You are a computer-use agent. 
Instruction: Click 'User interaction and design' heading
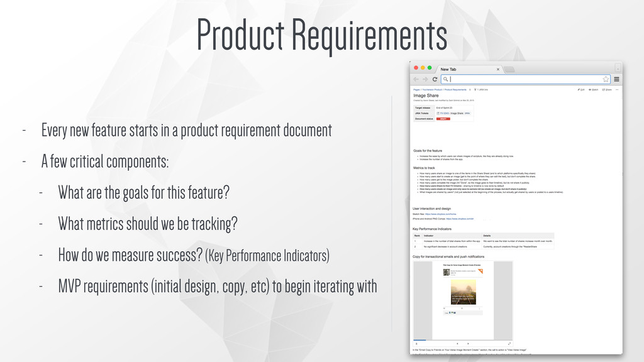[x=431, y=209]
